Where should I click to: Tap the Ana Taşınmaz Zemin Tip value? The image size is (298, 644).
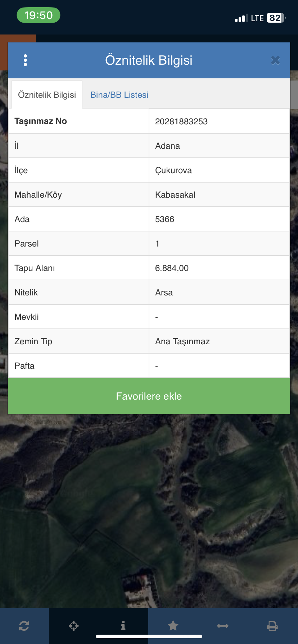coord(182,341)
